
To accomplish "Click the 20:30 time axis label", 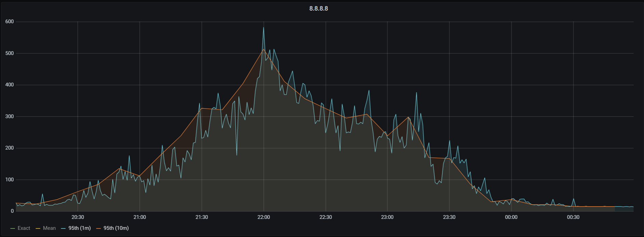I will [x=78, y=217].
